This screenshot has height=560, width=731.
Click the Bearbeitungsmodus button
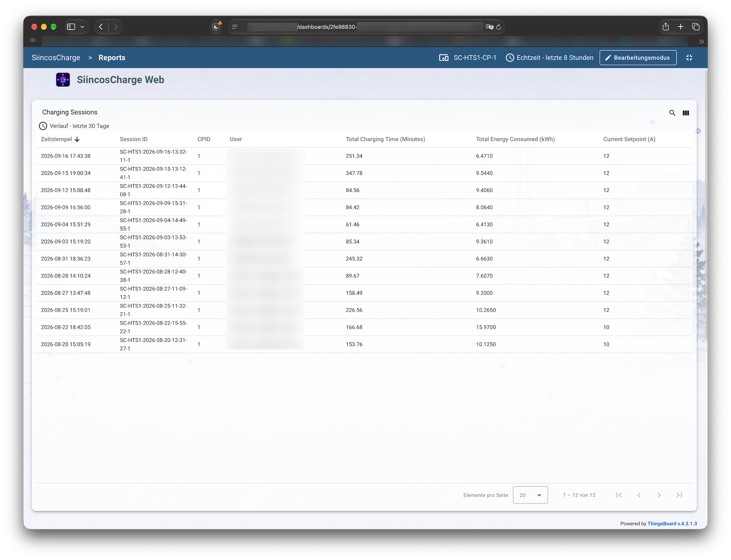638,57
